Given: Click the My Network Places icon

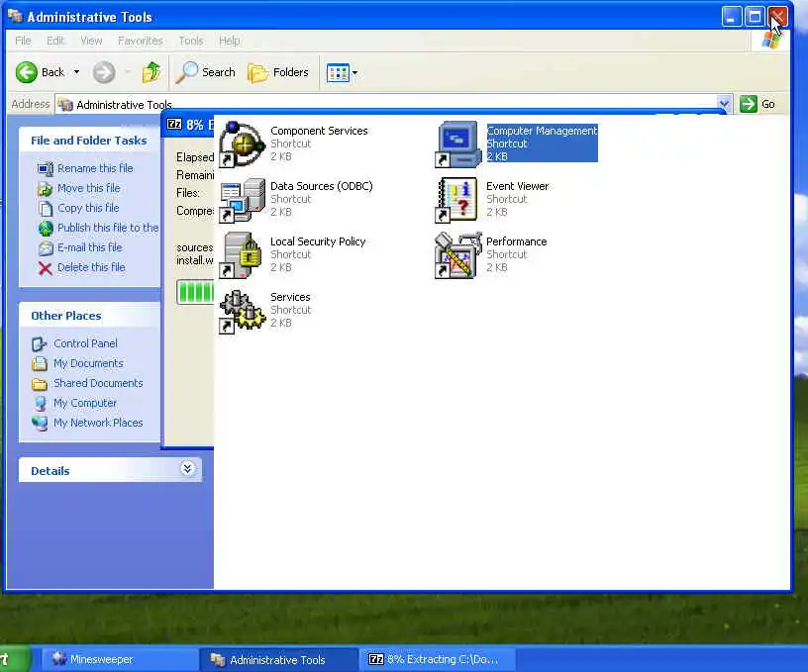Looking at the screenshot, I should [x=40, y=424].
